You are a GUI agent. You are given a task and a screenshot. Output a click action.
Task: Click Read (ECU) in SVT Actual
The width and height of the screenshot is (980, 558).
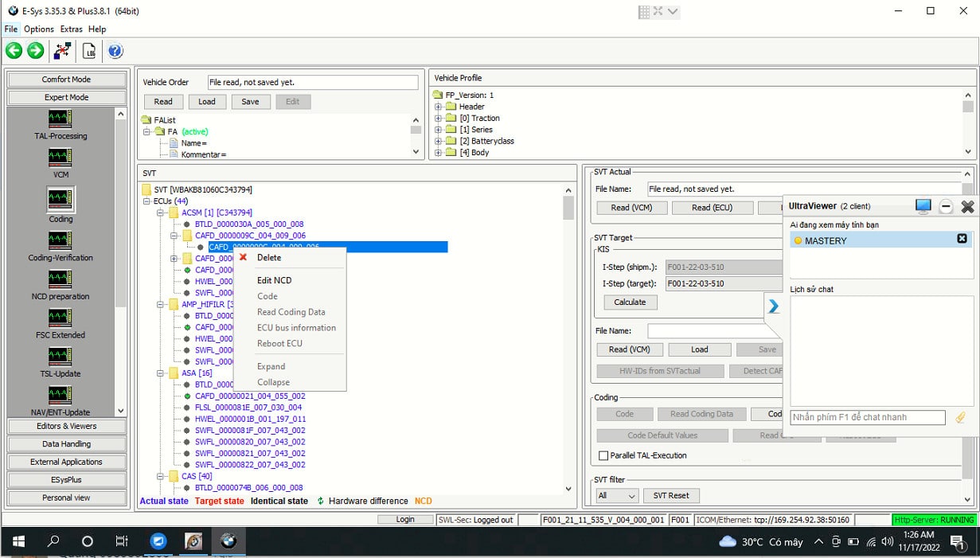tap(712, 208)
